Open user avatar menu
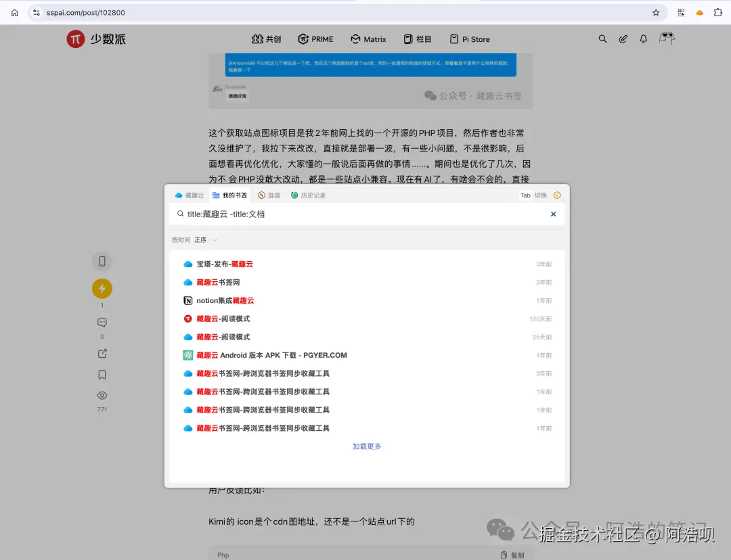The width and height of the screenshot is (731, 560). point(667,38)
